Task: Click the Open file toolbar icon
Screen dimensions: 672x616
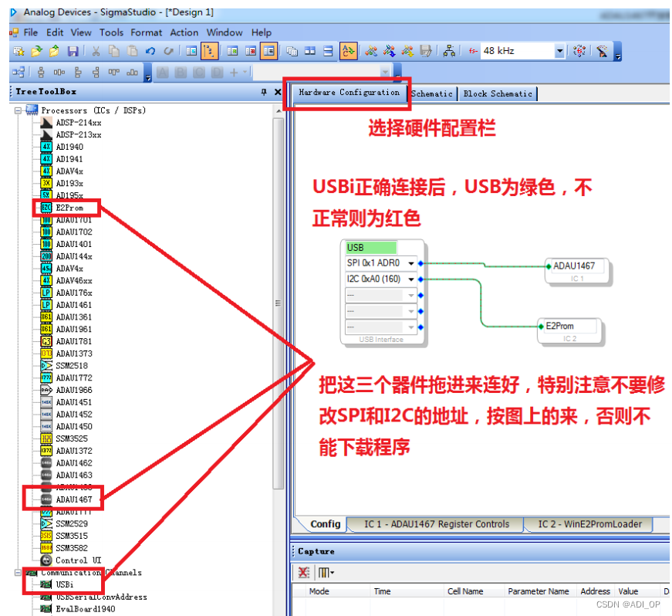Action: tap(37, 52)
